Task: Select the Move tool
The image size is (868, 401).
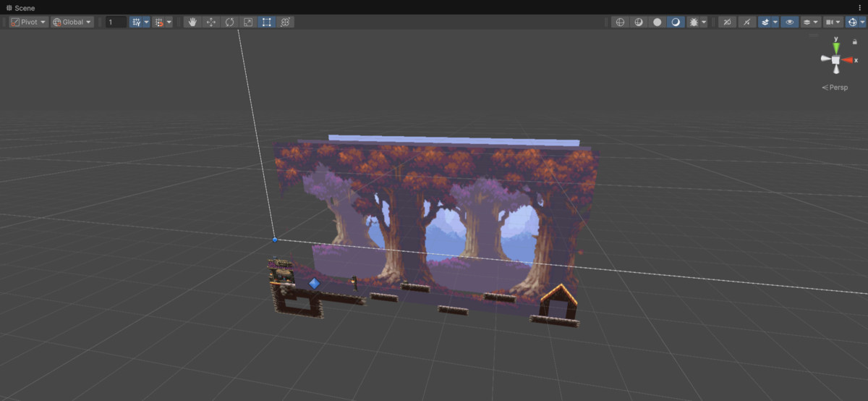Action: (211, 22)
